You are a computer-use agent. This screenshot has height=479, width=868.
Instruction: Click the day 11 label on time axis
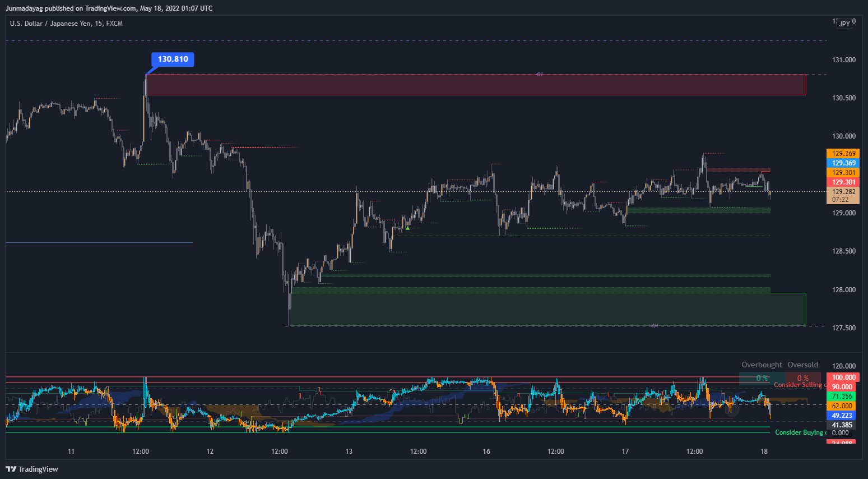pyautogui.click(x=71, y=452)
